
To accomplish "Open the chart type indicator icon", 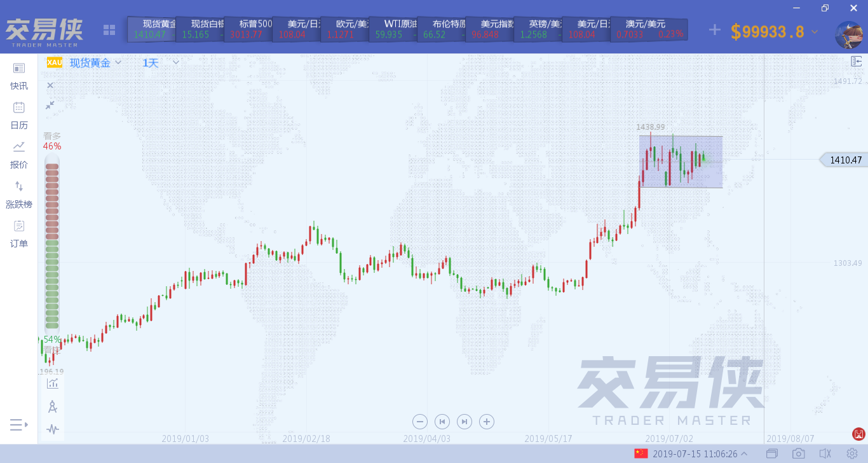I will (x=53, y=383).
